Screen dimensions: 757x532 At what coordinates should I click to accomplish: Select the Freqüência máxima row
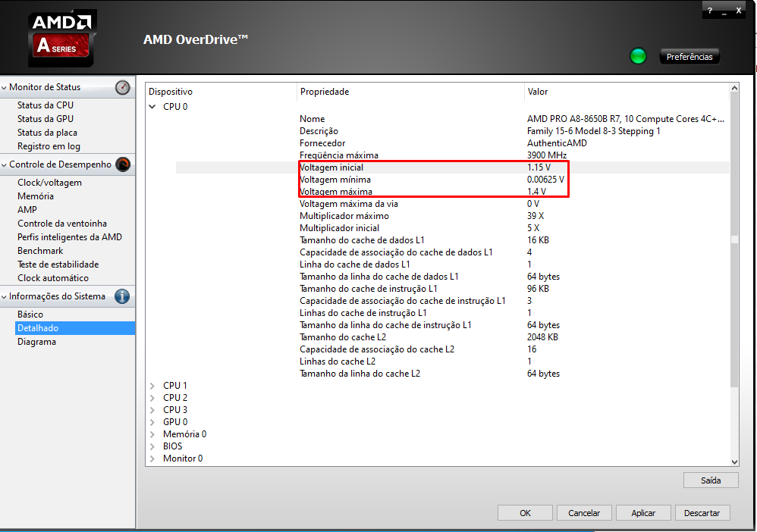point(452,155)
